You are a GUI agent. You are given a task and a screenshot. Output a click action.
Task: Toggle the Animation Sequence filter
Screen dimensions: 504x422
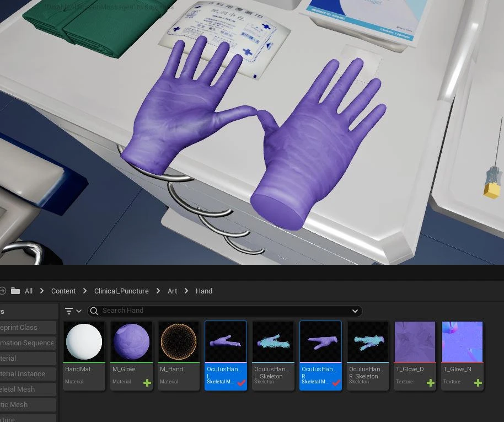click(28, 343)
